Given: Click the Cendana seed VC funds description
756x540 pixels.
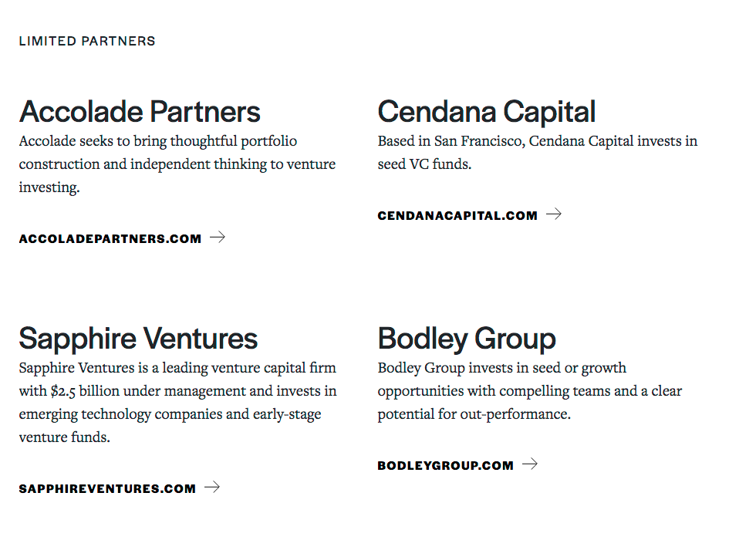Looking at the screenshot, I should [537, 153].
